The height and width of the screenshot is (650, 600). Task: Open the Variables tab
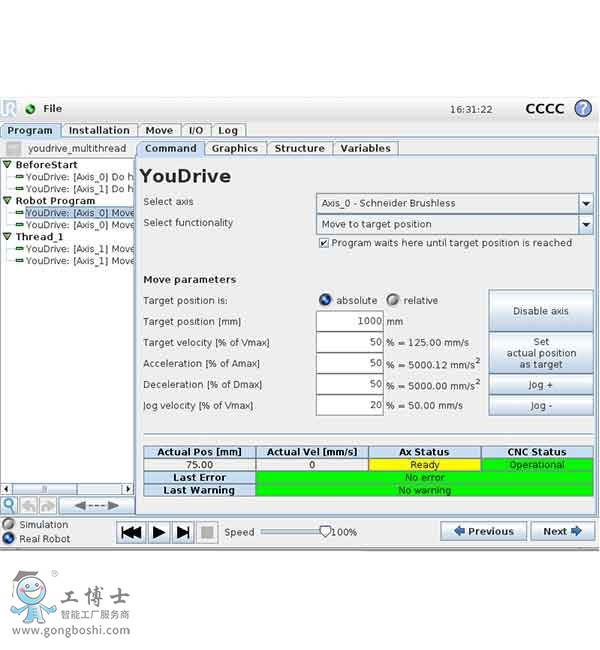(x=365, y=148)
